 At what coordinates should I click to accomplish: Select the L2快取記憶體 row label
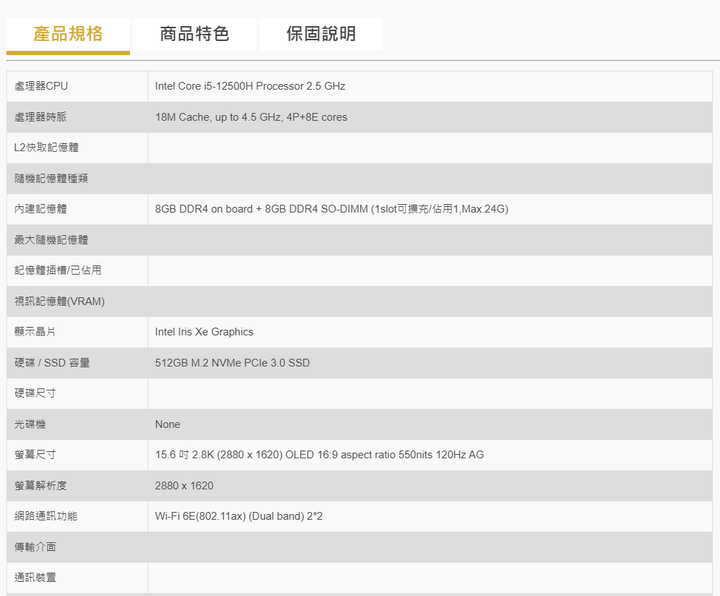coord(46,148)
